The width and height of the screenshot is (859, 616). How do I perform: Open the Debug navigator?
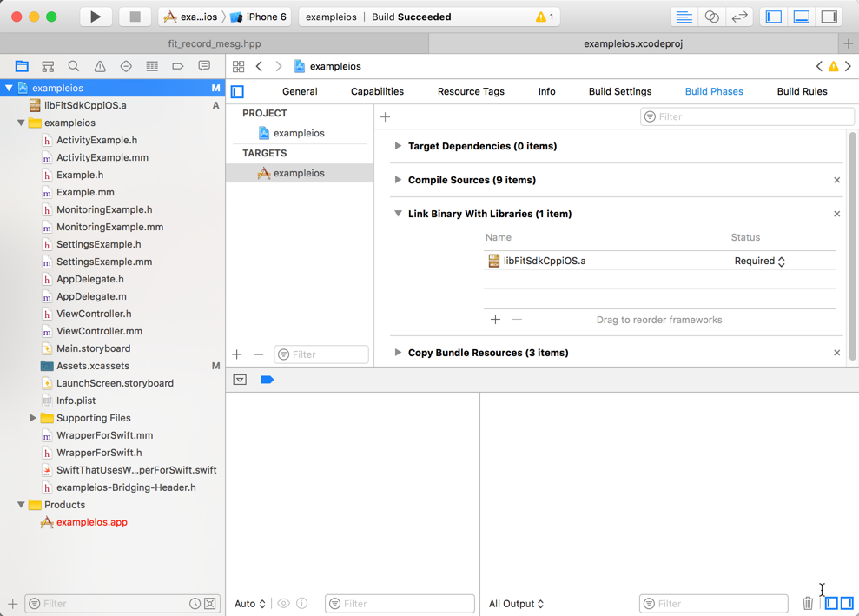152,66
